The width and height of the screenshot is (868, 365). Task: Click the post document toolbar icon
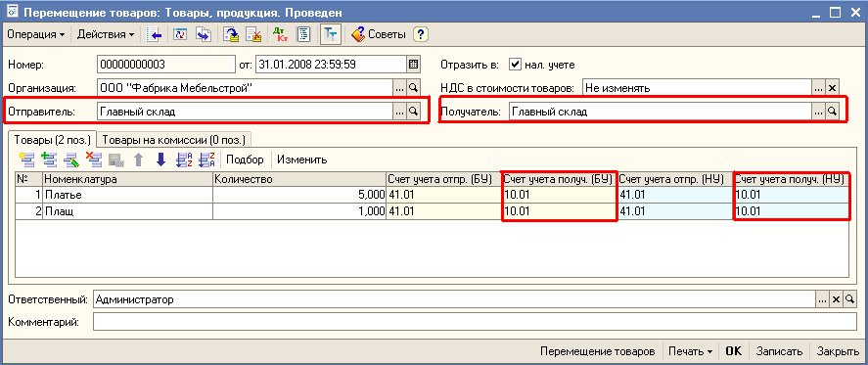(230, 34)
